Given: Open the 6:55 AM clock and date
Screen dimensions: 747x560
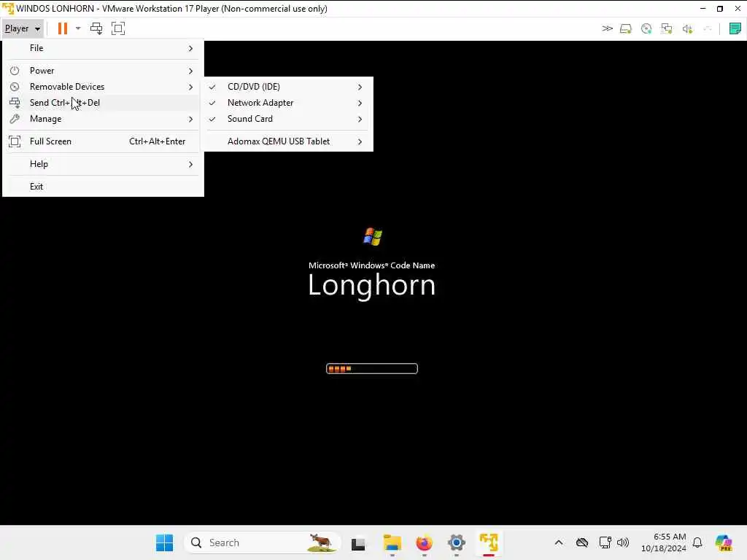Looking at the screenshot, I should click(x=664, y=542).
